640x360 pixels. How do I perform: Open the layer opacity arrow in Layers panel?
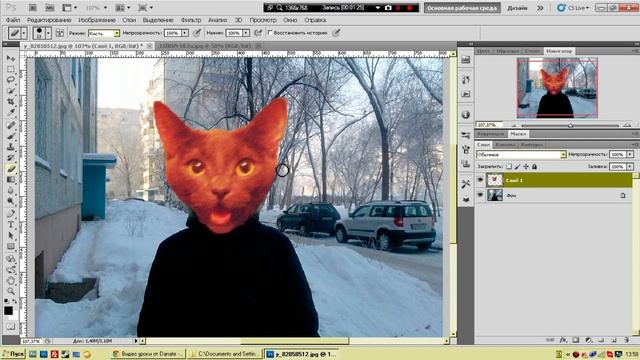(630, 154)
